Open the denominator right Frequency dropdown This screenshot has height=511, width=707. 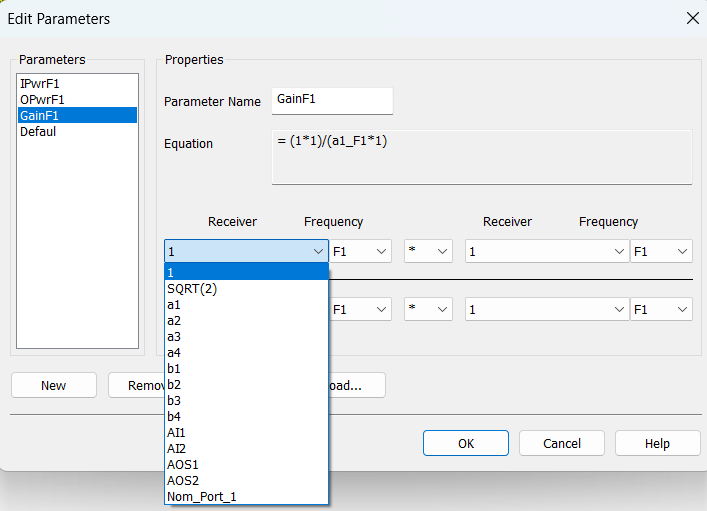tap(661, 310)
